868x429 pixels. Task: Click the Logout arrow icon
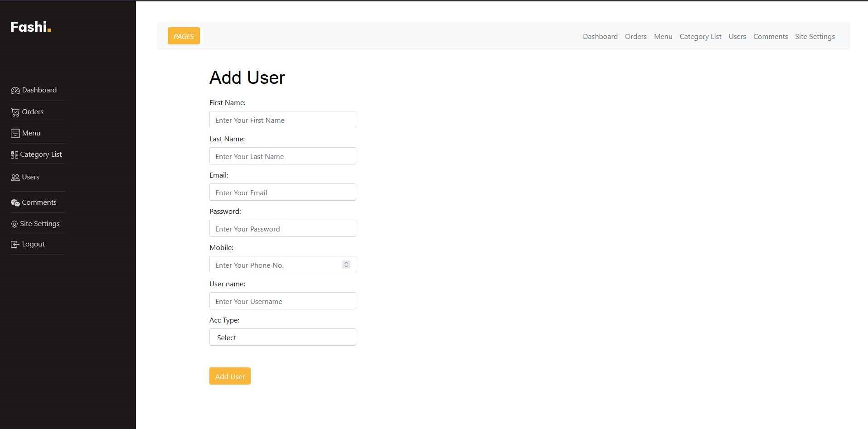point(15,245)
